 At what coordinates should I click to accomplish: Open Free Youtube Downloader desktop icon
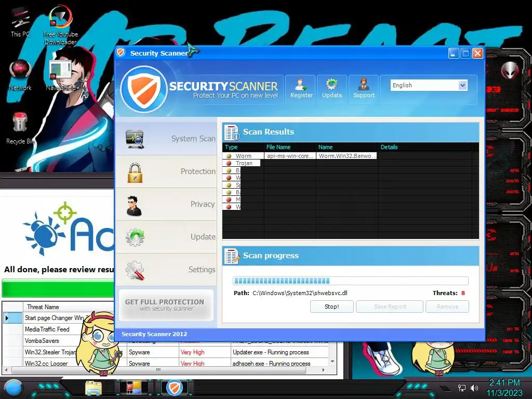click(x=60, y=25)
